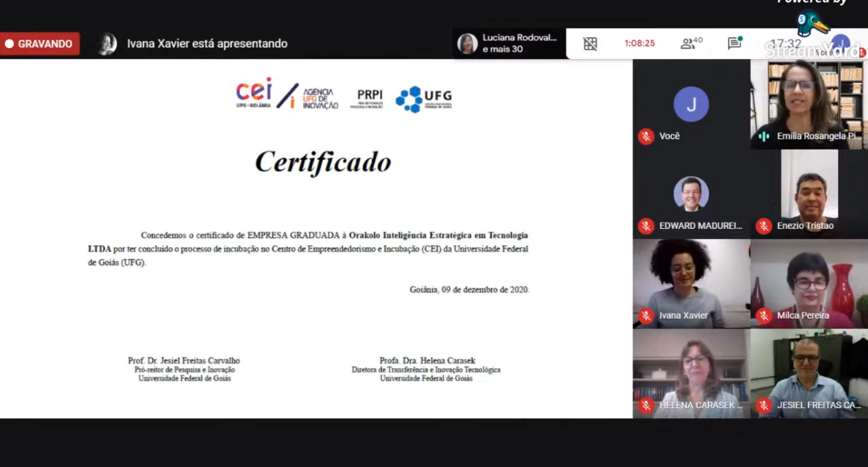Open the chat messages icon
868x467 pixels.
[734, 43]
